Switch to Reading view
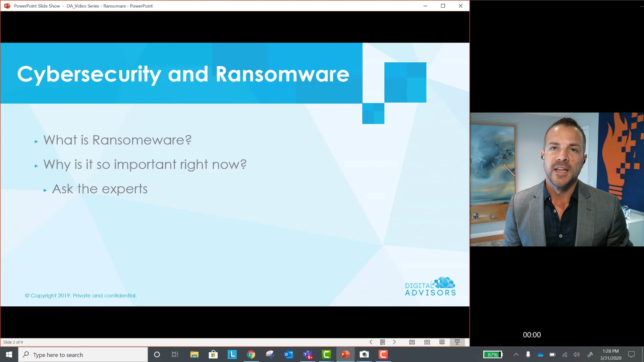The height and width of the screenshot is (362, 644). click(x=442, y=342)
